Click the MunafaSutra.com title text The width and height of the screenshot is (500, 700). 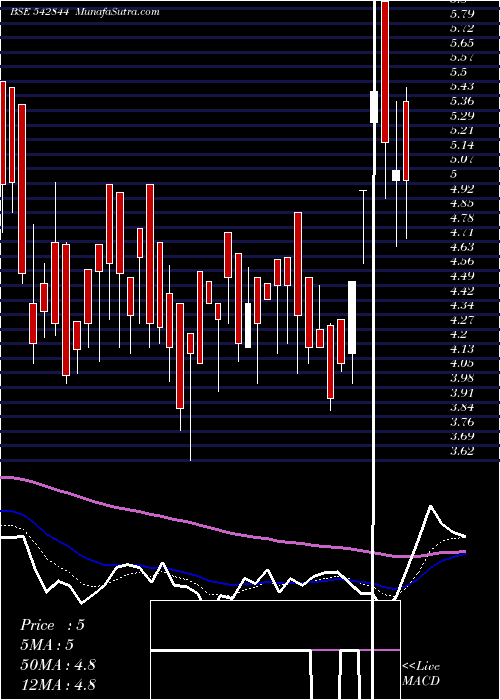(117, 12)
